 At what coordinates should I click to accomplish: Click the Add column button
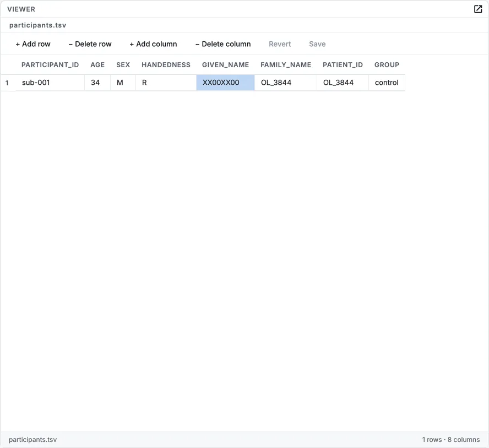[153, 44]
